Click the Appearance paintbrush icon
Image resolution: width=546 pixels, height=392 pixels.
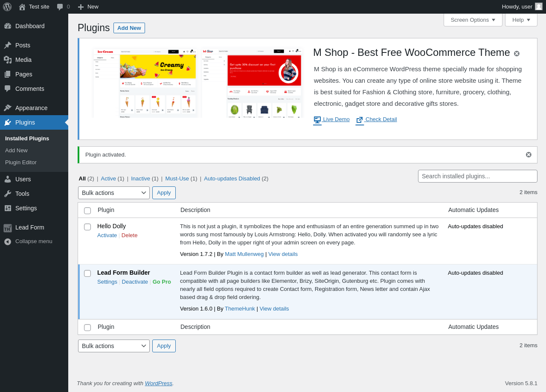pyautogui.click(x=8, y=108)
